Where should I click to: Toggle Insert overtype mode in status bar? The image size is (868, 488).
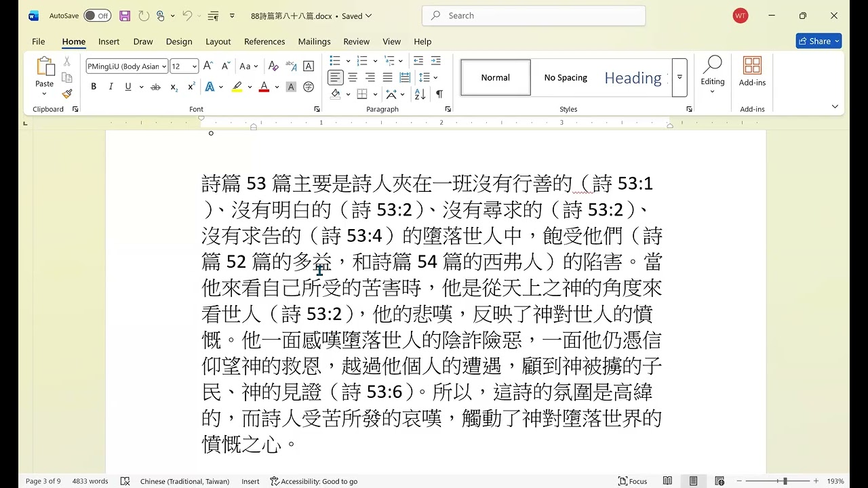(250, 481)
